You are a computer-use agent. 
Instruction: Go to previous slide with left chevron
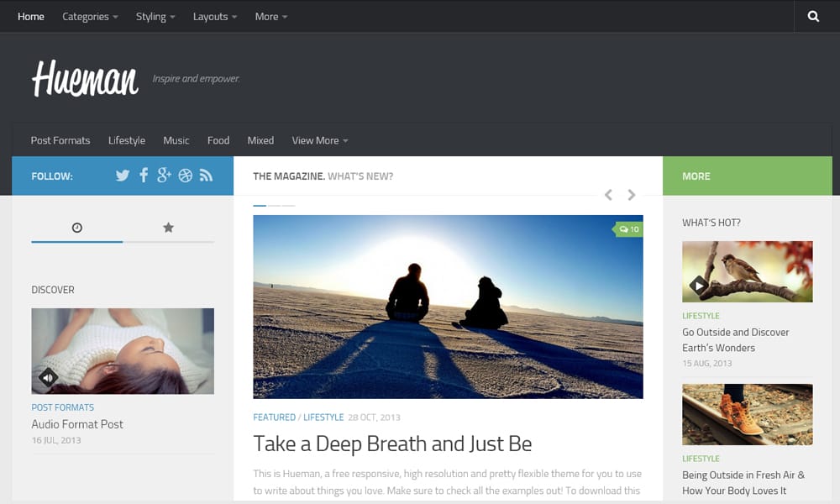point(608,195)
